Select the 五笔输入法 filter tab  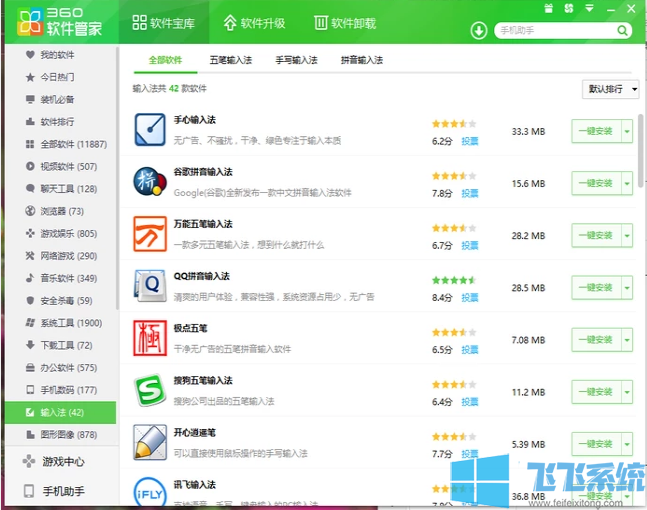tap(231, 60)
